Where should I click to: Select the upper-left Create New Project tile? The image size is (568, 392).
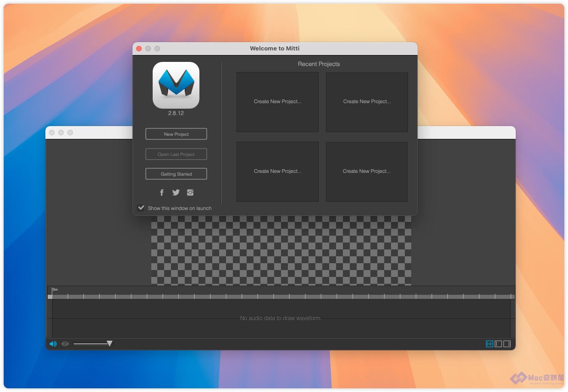[x=277, y=102]
